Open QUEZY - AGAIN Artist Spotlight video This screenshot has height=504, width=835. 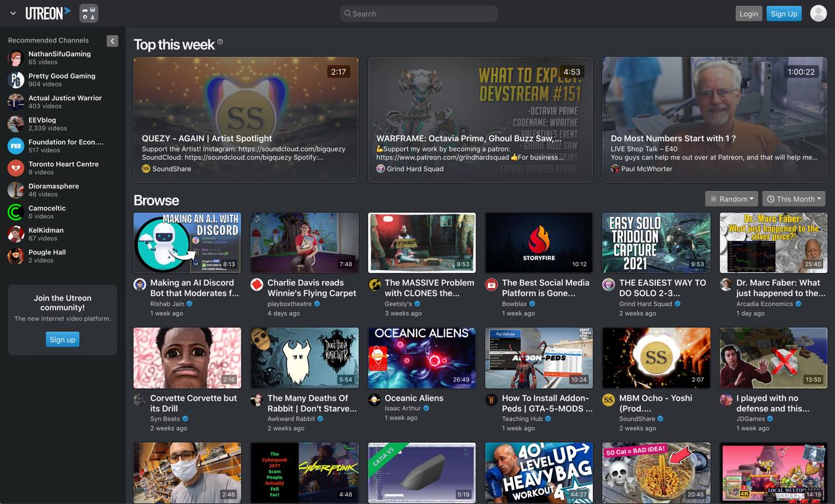click(246, 120)
